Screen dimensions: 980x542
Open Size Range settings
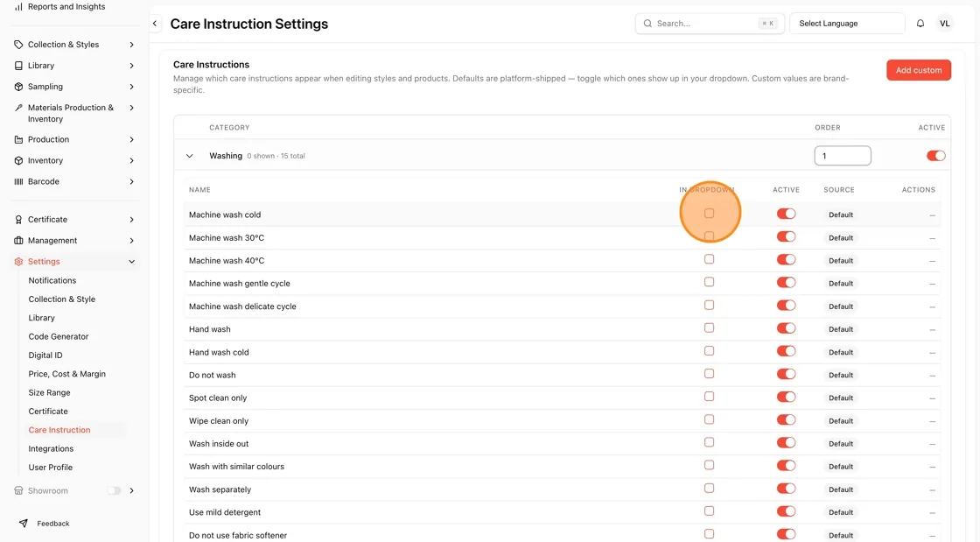(49, 392)
